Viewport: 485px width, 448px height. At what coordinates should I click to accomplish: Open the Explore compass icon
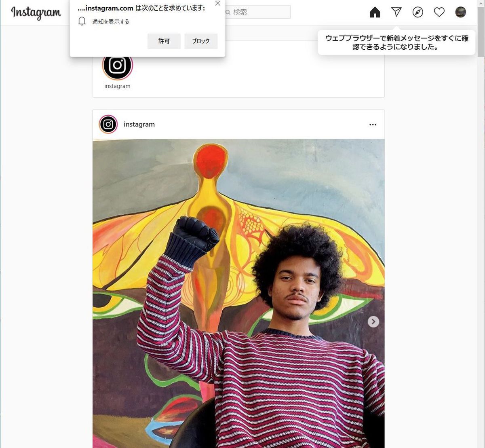pyautogui.click(x=418, y=12)
